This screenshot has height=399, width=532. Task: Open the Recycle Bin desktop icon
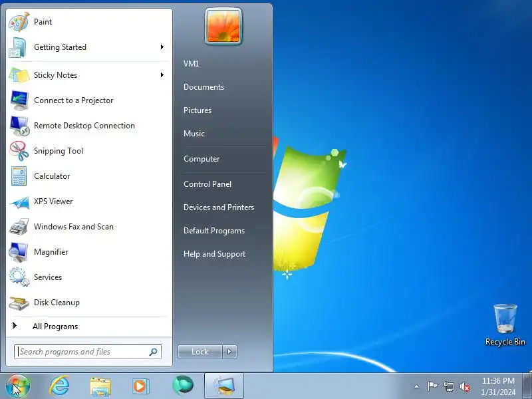505,325
